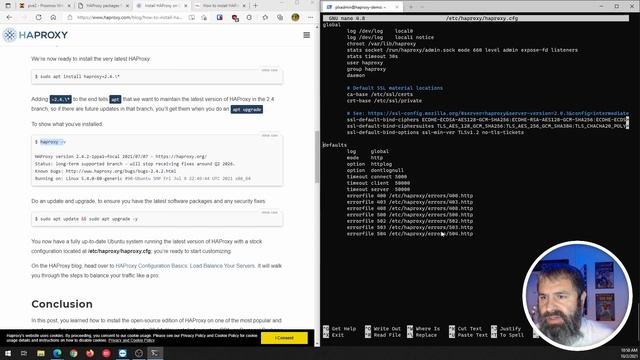Select the Install HAProxy on tab
The height and width of the screenshot is (360, 640).
[x=161, y=6]
